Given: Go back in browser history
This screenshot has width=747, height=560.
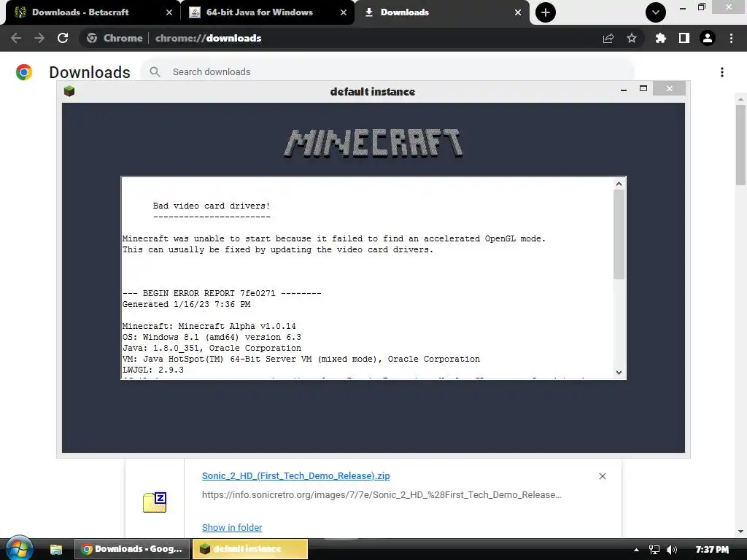Looking at the screenshot, I should (x=16, y=38).
